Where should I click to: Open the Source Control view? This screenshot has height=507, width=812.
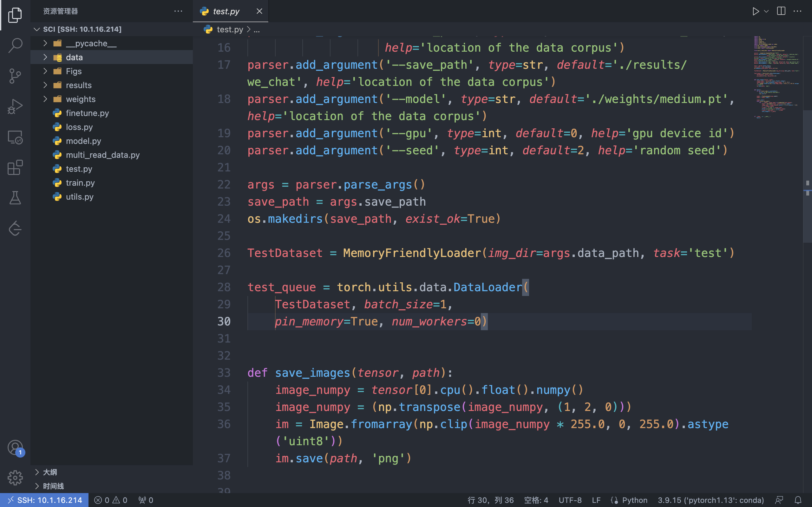(x=15, y=76)
